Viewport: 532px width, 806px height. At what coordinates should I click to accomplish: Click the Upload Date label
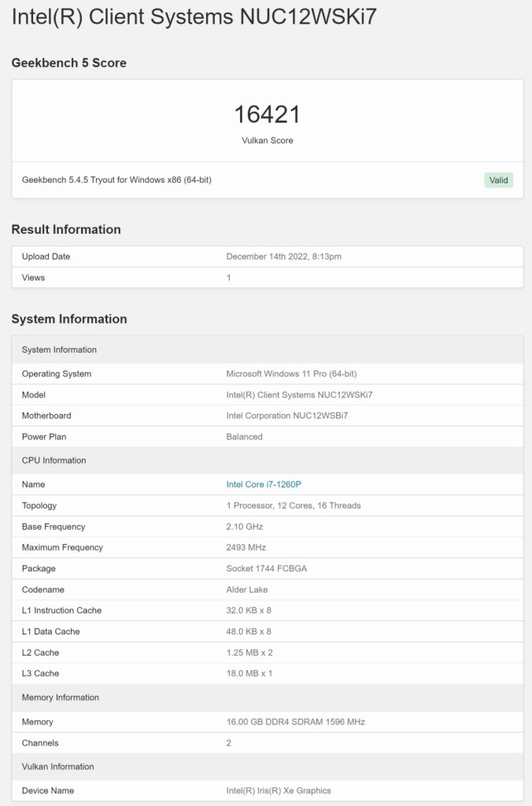[46, 257]
